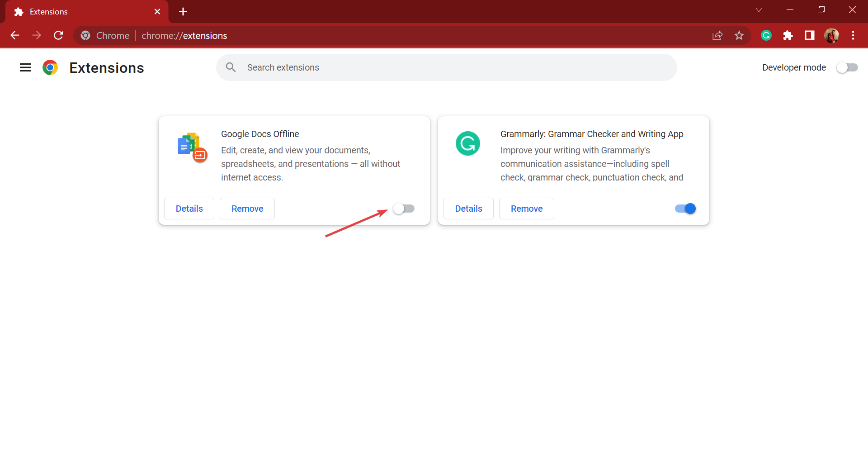Click the tab search dropdown arrow
Screen dimensions: 868x456
pos(759,9)
